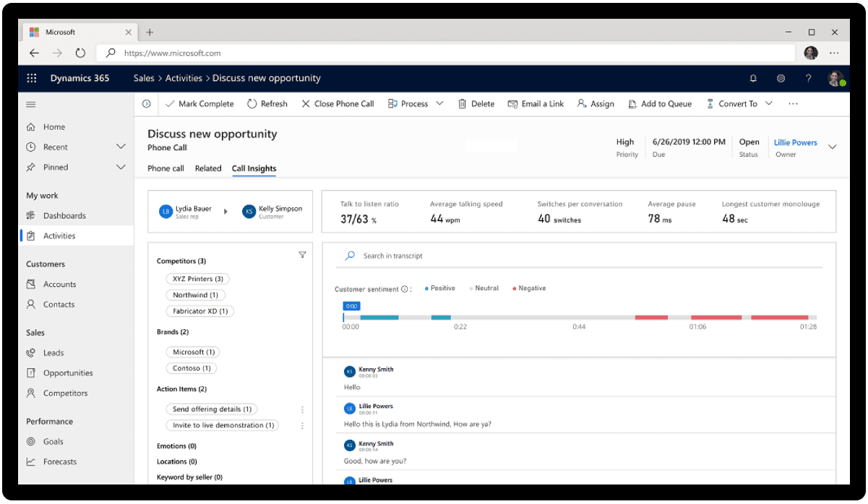Click the filter funnel icon in insights panel
Image resolution: width=868 pixels, height=504 pixels.
pos(302,254)
